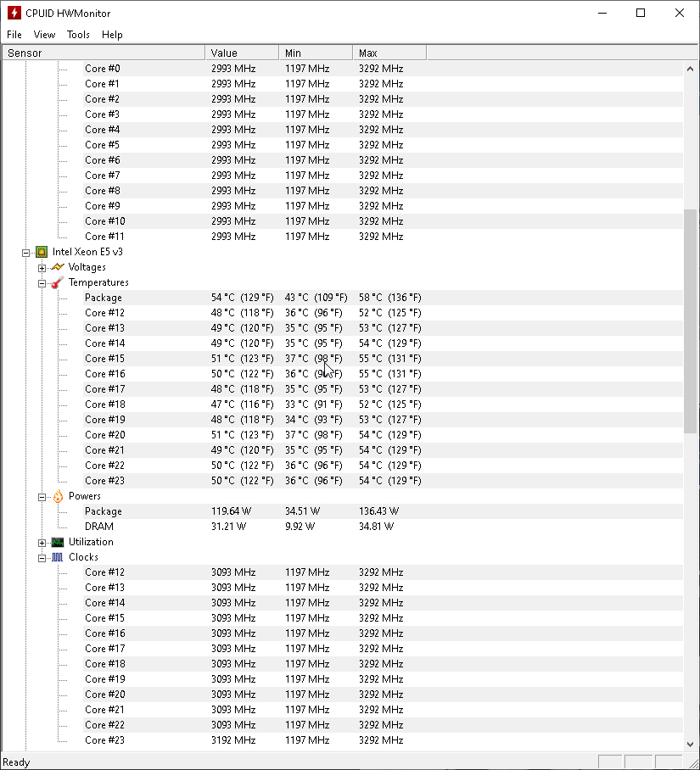Select the Powers tree label
The image size is (700, 770).
click(85, 496)
